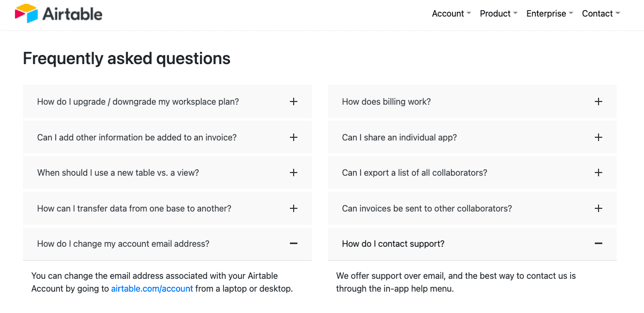
Task: Open the Account dropdown menu
Action: pos(451,14)
